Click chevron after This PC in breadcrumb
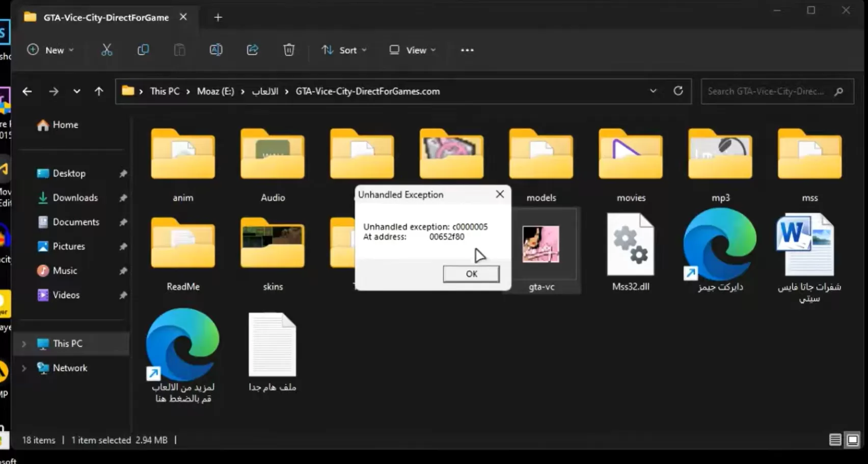The image size is (868, 464). [188, 91]
